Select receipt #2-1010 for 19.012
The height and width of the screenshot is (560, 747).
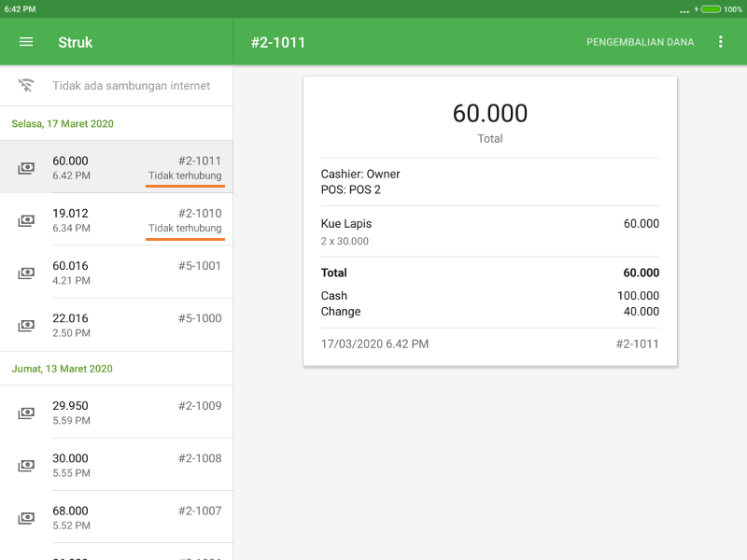(x=131, y=220)
